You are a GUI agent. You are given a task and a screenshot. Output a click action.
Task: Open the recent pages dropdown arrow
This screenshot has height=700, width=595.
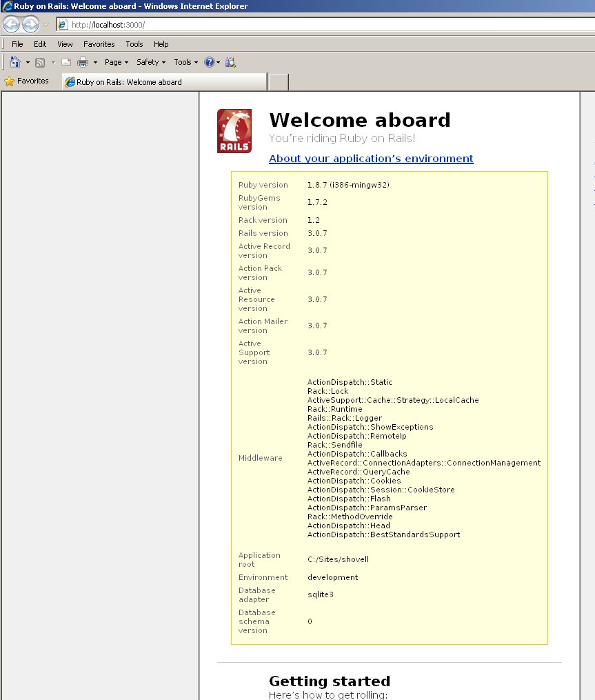[x=46, y=25]
